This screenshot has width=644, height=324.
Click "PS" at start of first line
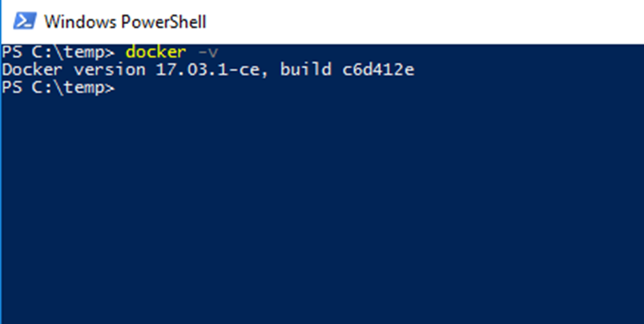(12, 52)
